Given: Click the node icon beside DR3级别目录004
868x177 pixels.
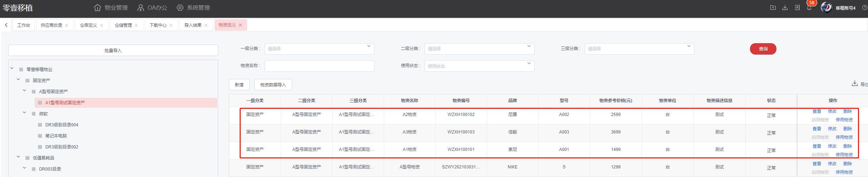Looking at the screenshot, I should click(x=40, y=125).
